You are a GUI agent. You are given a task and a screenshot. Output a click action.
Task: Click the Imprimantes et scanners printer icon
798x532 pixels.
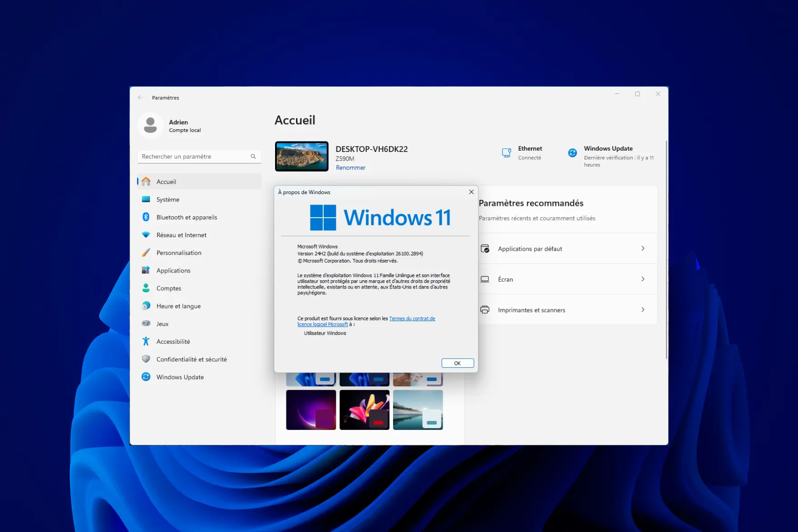click(x=485, y=310)
